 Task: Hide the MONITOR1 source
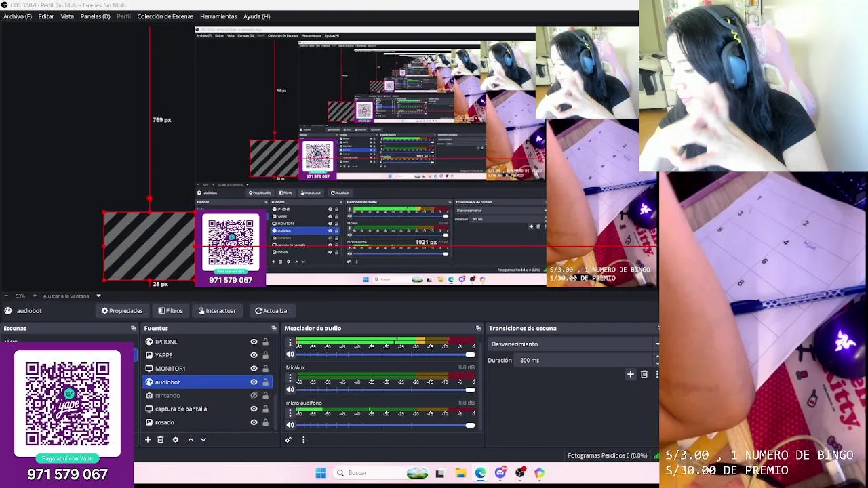pos(254,369)
